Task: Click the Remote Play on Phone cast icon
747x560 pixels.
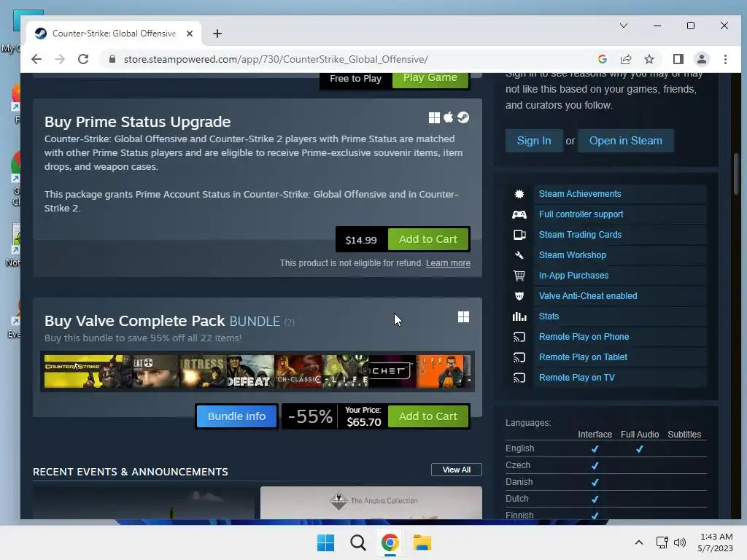Action: [519, 337]
